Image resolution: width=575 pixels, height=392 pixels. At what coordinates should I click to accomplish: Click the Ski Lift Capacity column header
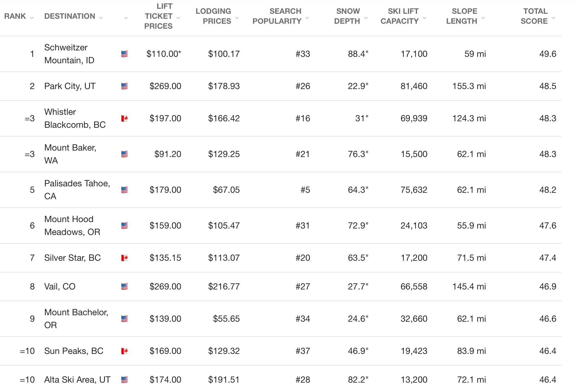[400, 16]
